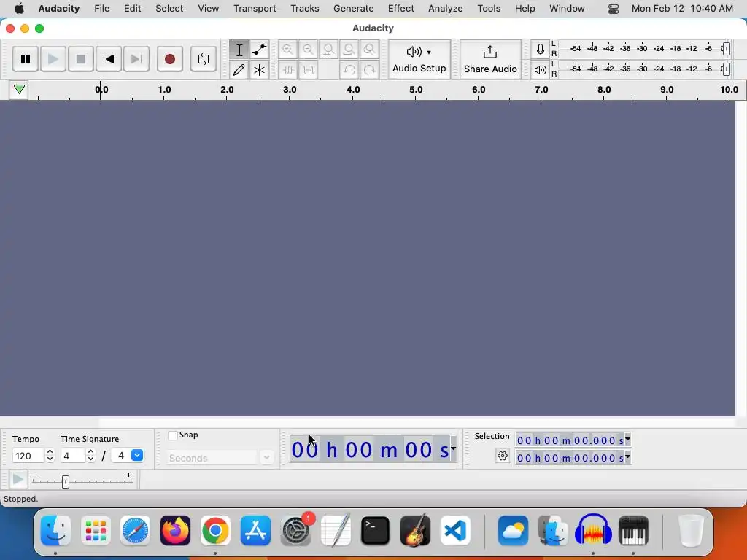Open the Tracks menu
Image resolution: width=747 pixels, height=560 pixels.
tap(304, 9)
